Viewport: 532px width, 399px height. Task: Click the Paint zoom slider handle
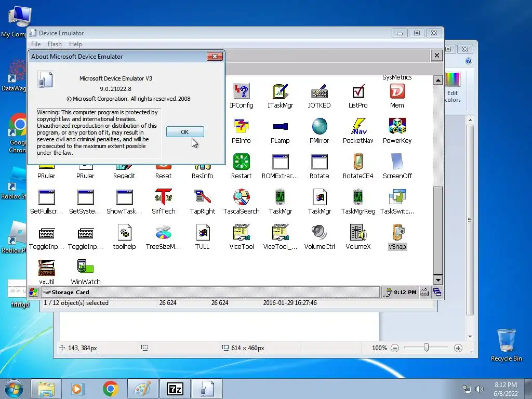tap(426, 348)
